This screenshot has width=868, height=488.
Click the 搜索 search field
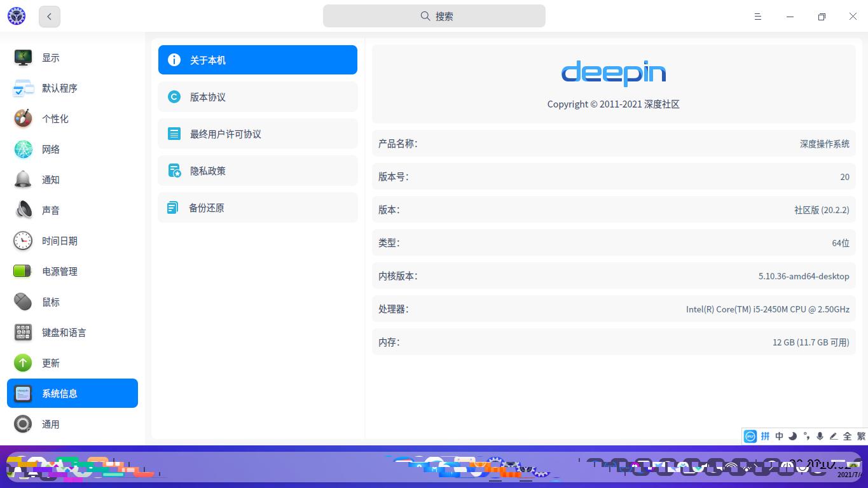pyautogui.click(x=434, y=16)
